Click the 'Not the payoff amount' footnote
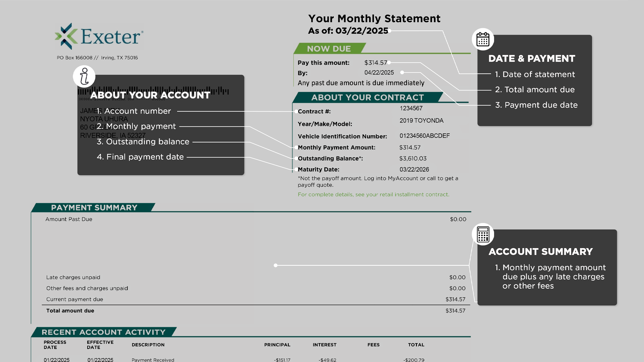 (x=378, y=182)
